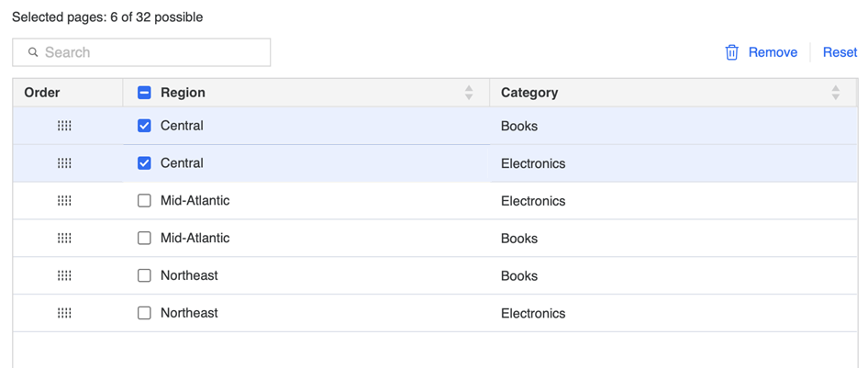868x368 pixels.
Task: Click drag handle for Northeast Electronics row
Action: [64, 313]
